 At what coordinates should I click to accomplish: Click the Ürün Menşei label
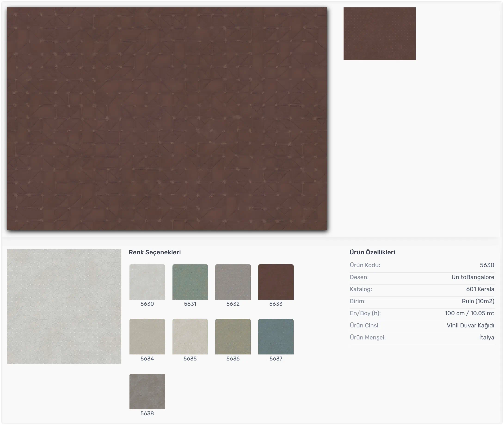click(368, 338)
